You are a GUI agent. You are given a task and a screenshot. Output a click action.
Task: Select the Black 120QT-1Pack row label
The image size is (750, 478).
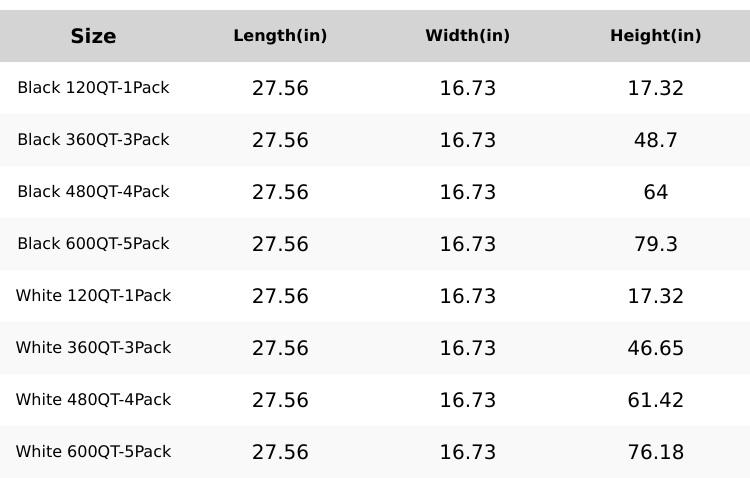(x=93, y=88)
